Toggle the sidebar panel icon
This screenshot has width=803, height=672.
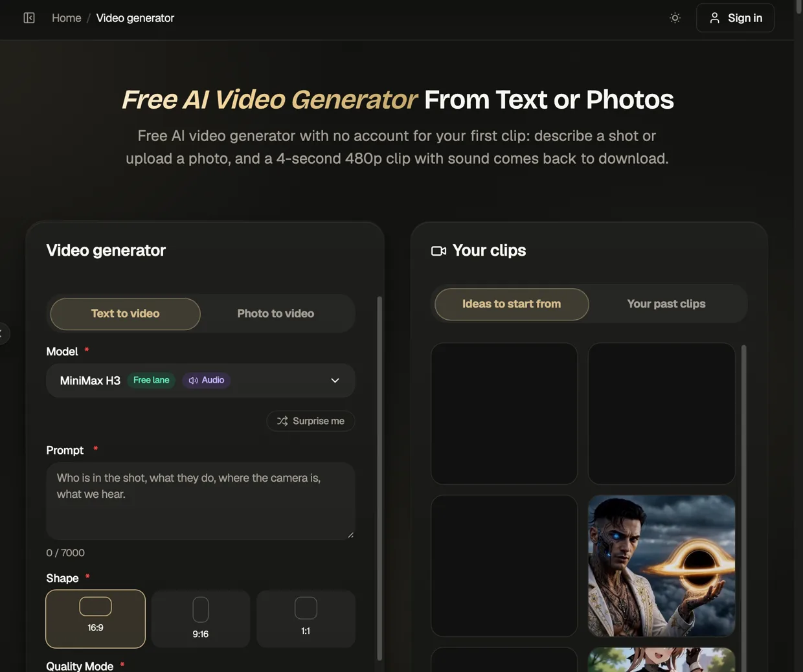[29, 18]
